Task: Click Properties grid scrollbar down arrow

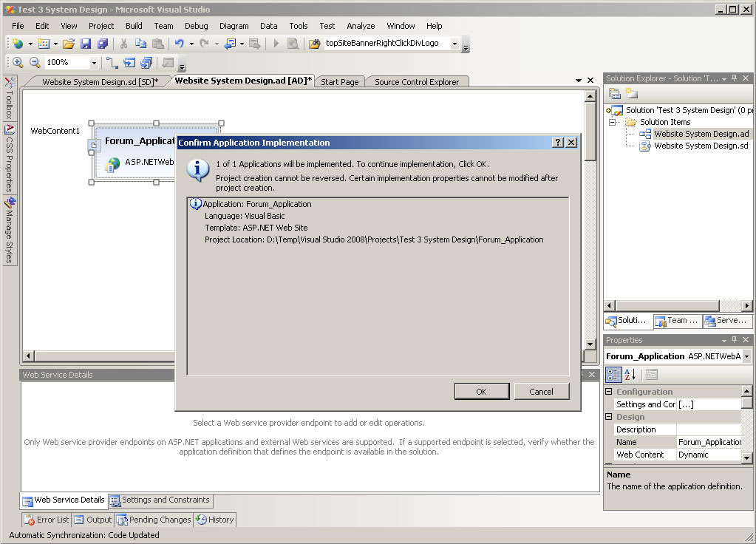Action: [746, 458]
